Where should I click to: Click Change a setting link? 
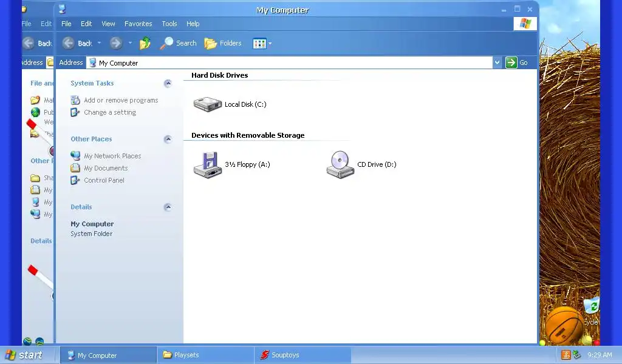point(110,112)
